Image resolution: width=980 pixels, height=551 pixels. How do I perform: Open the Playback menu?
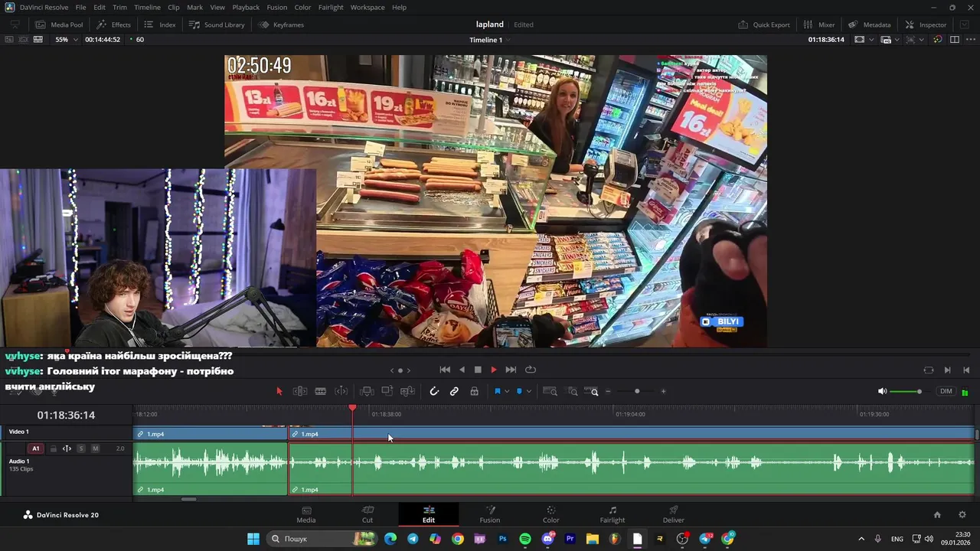tap(246, 7)
